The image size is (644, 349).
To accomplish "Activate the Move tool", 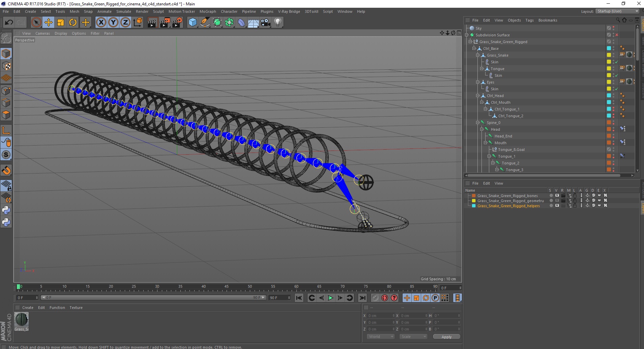I will (x=49, y=23).
